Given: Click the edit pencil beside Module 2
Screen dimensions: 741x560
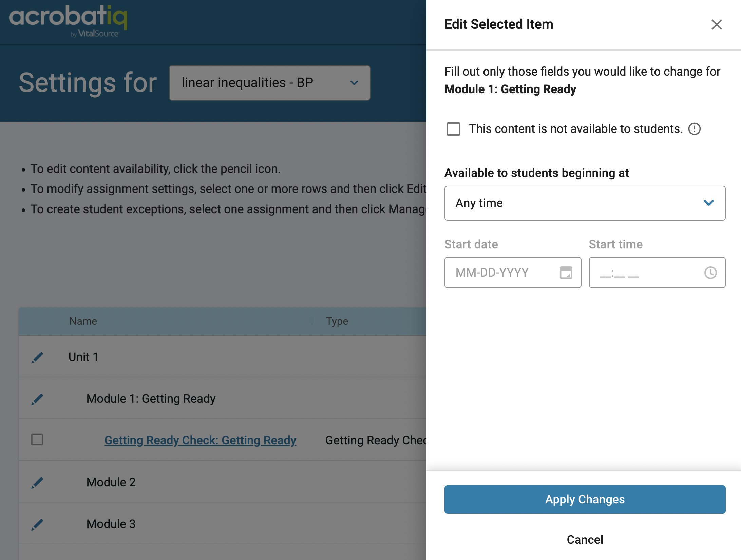Looking at the screenshot, I should (x=37, y=483).
